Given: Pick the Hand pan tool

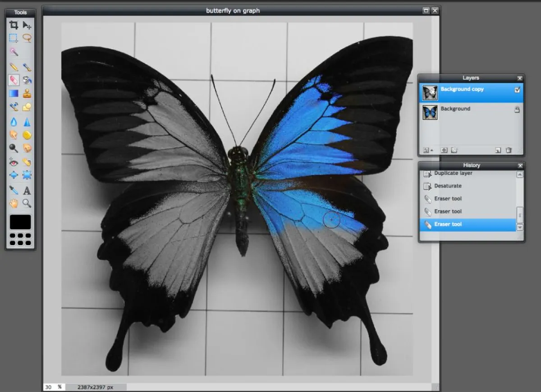Looking at the screenshot, I should point(14,204).
